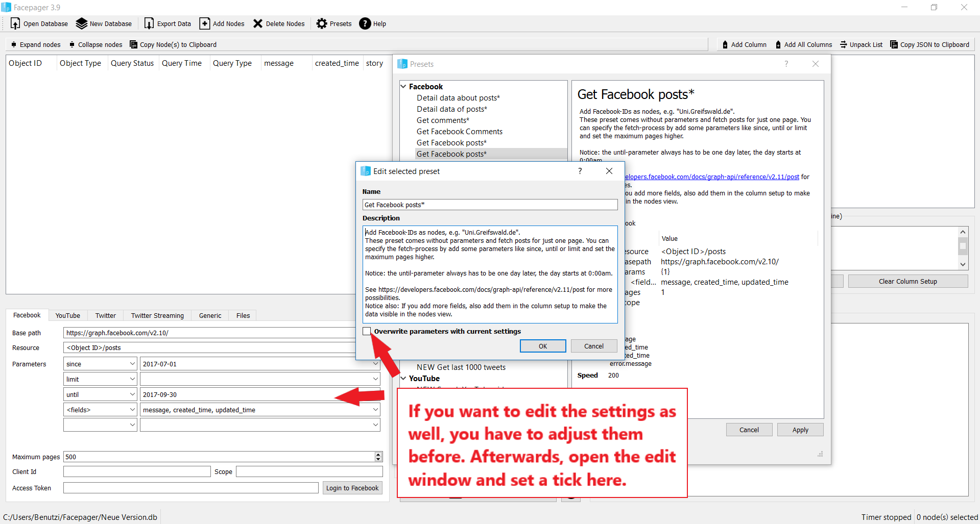This screenshot has height=524, width=980.
Task: Cancel the Presets dialog
Action: click(x=749, y=430)
